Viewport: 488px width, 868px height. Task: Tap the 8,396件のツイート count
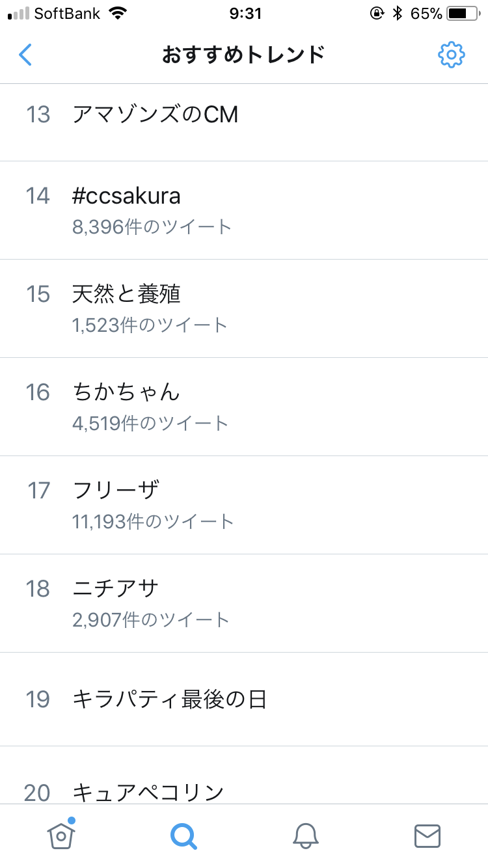152,227
